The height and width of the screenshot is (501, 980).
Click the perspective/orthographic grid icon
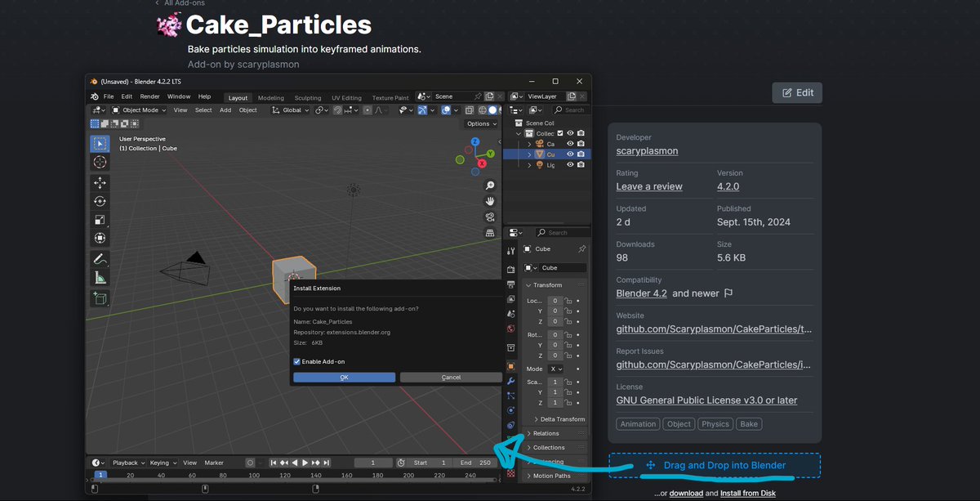[x=490, y=232]
